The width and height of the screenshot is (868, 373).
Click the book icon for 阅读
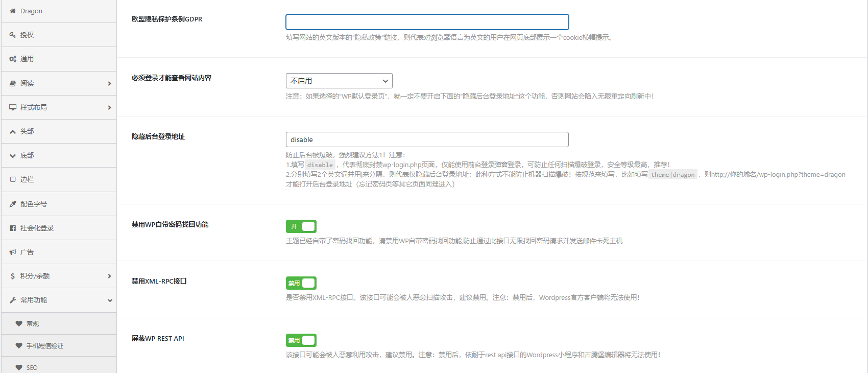[x=13, y=83]
